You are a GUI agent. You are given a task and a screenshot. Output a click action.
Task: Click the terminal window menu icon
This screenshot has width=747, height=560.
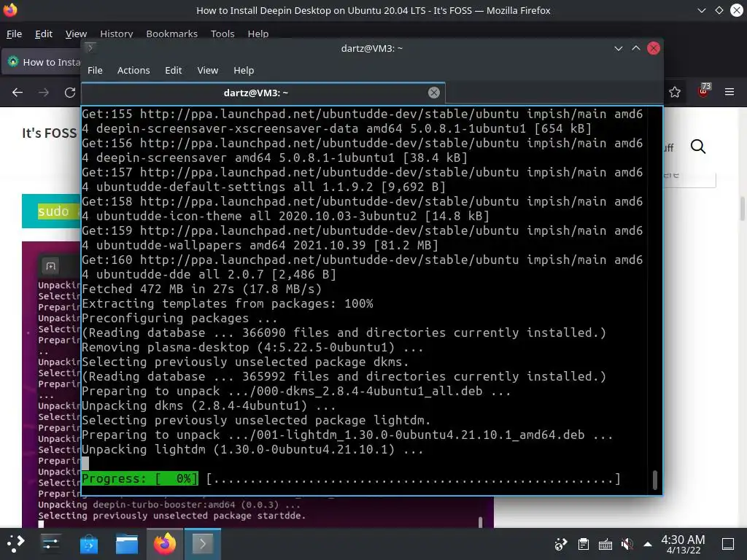point(90,47)
